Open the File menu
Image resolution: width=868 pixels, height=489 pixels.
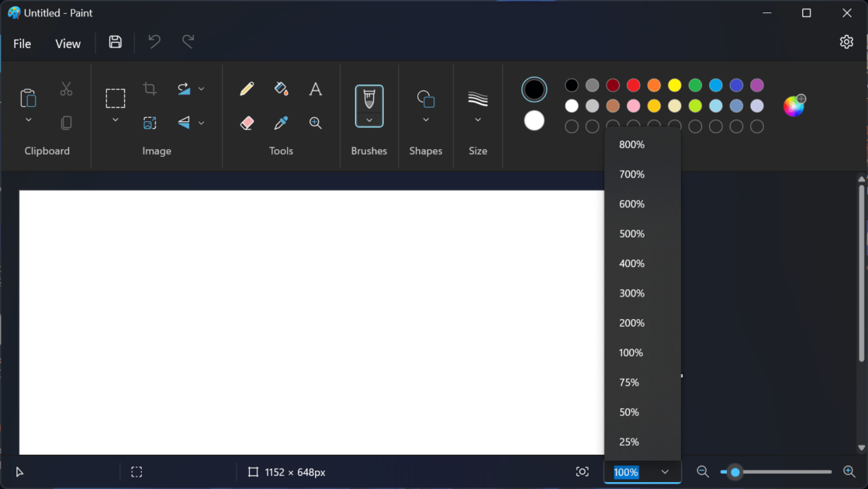click(22, 43)
